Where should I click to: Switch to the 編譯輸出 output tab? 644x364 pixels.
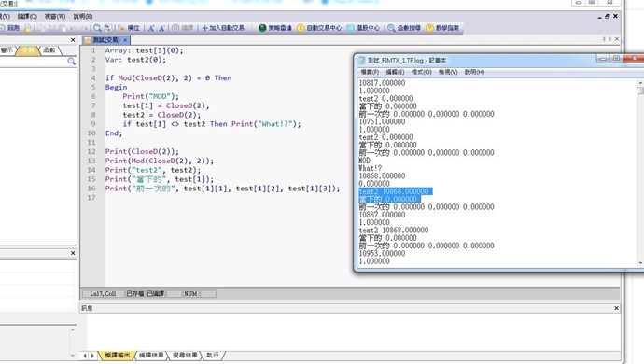pos(117,355)
